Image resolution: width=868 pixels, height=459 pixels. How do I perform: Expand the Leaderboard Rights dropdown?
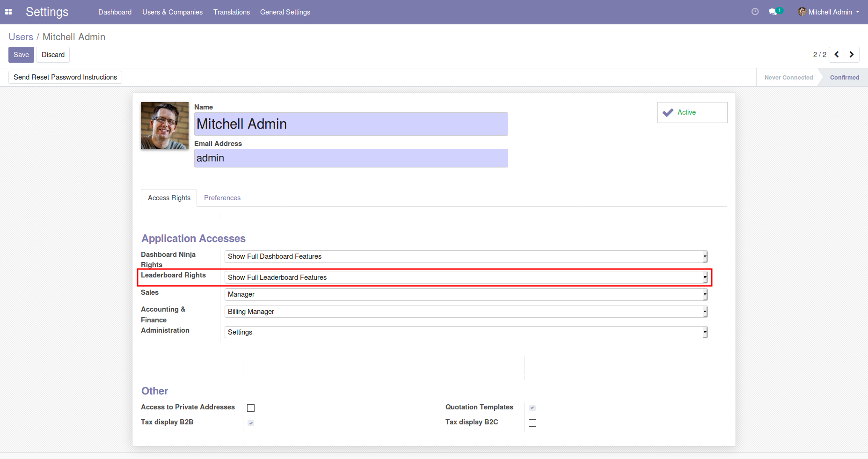pos(466,277)
